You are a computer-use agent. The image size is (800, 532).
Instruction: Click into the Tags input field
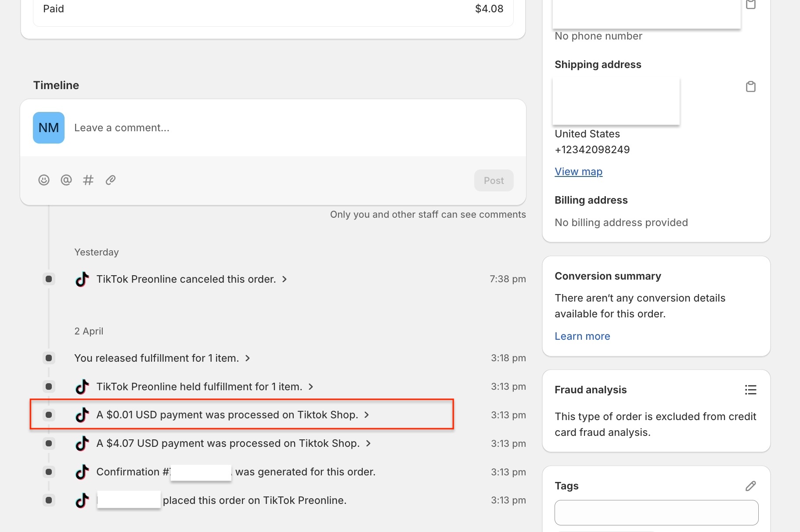pyautogui.click(x=656, y=513)
